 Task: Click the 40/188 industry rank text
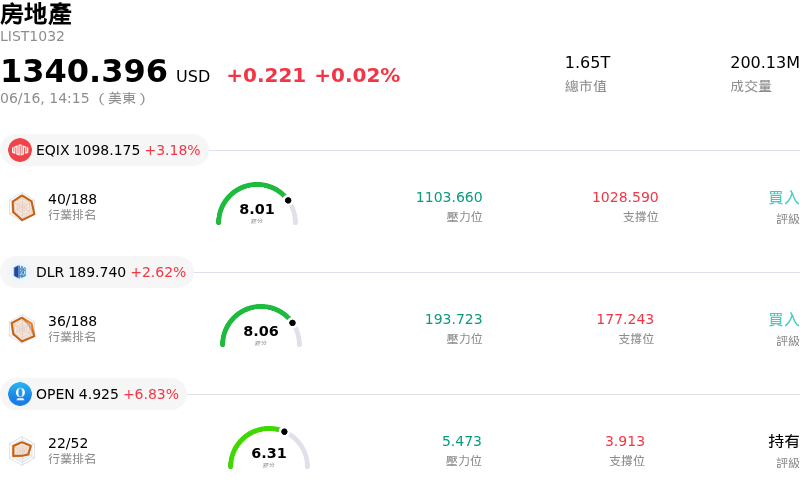pyautogui.click(x=72, y=199)
